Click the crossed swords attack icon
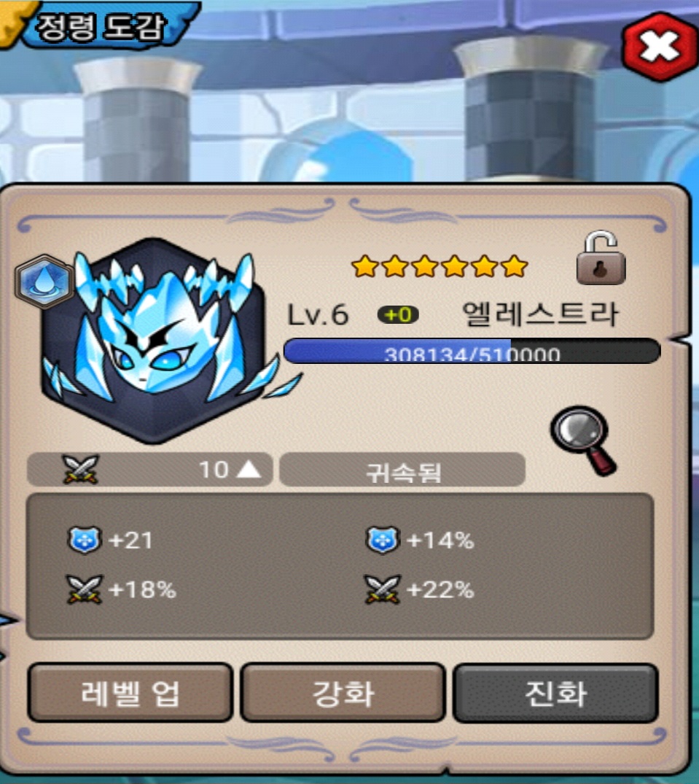Image resolution: width=699 pixels, height=784 pixels. click(80, 469)
